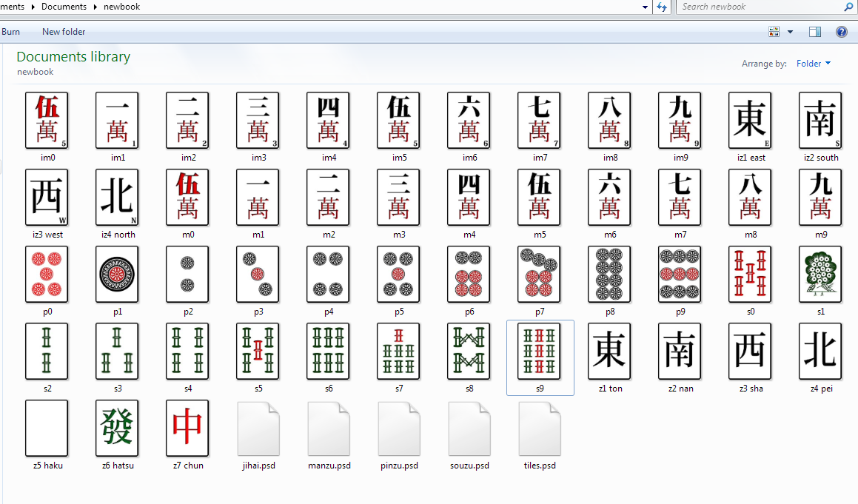The width and height of the screenshot is (858, 504).
Task: Create a New folder
Action: 64,32
